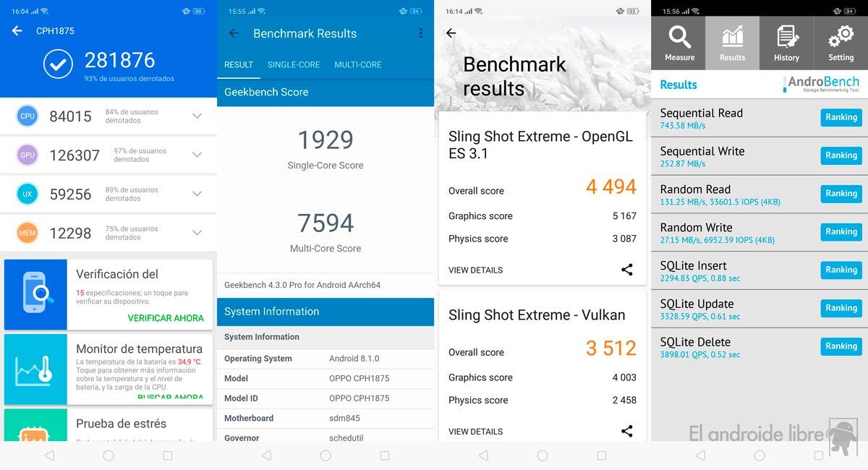This screenshot has height=470, width=868.
Task: Open Ranking for Random Write
Action: (841, 232)
